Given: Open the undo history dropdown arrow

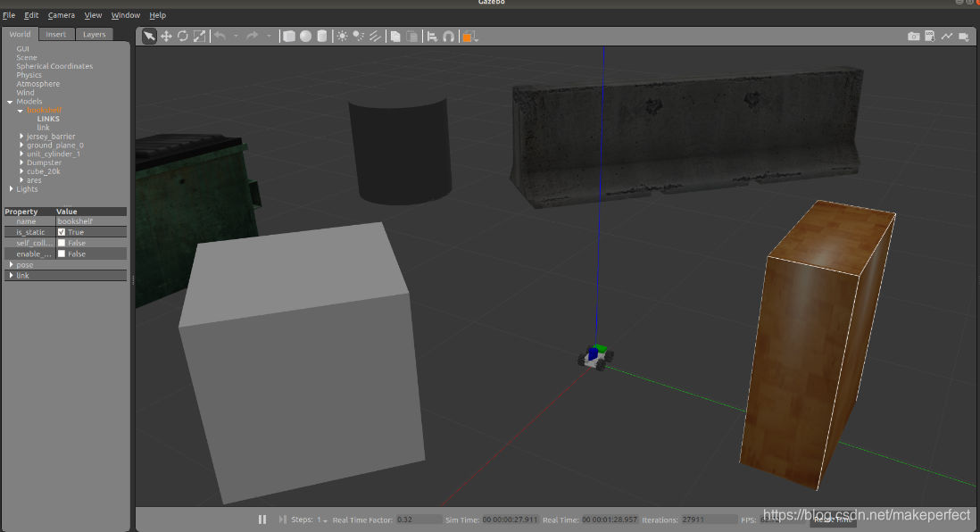Looking at the screenshot, I should 236,37.
